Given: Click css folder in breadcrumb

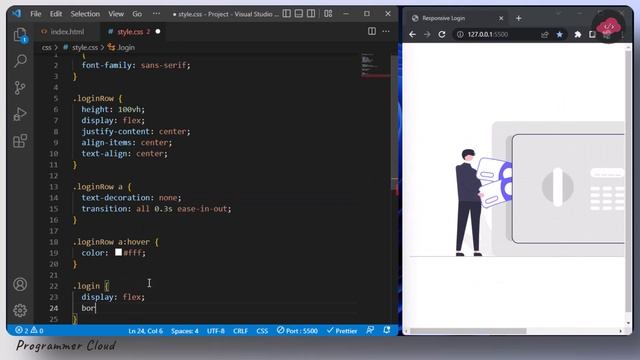Looking at the screenshot, I should click(x=47, y=47).
